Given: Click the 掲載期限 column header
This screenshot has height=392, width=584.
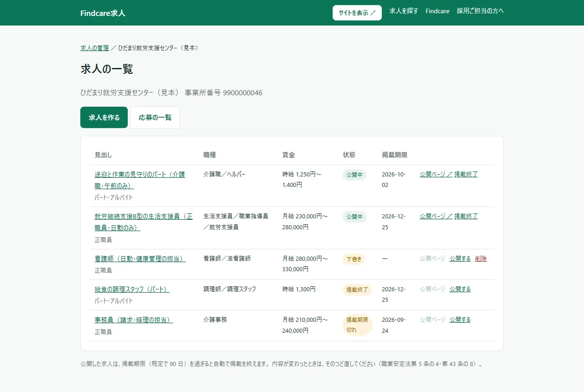Looking at the screenshot, I should [x=395, y=155].
